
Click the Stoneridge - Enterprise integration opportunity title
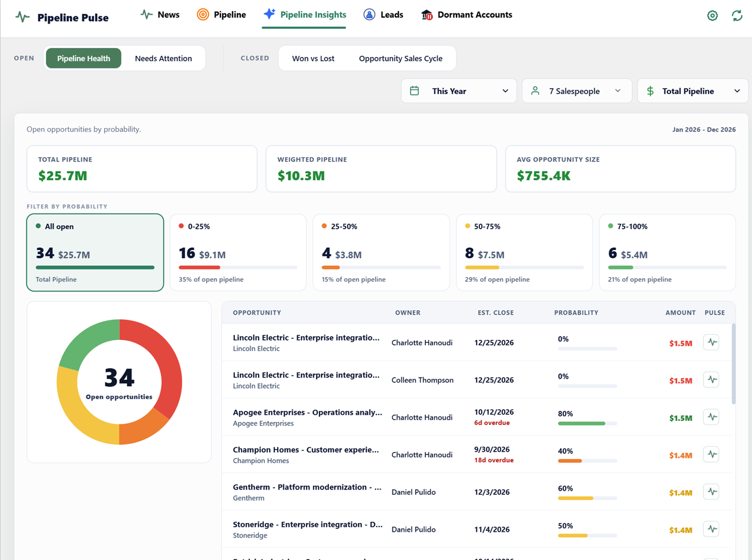pyautogui.click(x=308, y=525)
